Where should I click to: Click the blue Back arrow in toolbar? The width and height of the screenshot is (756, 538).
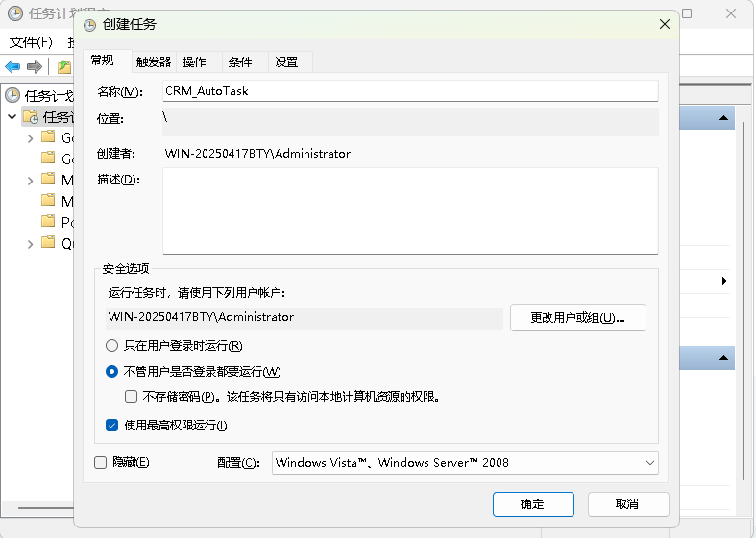click(x=12, y=66)
